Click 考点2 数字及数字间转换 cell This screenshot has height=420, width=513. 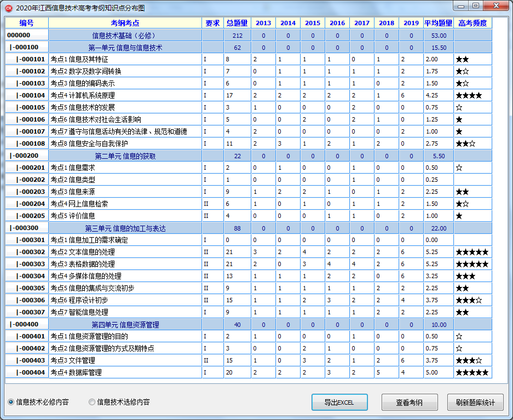click(125, 71)
